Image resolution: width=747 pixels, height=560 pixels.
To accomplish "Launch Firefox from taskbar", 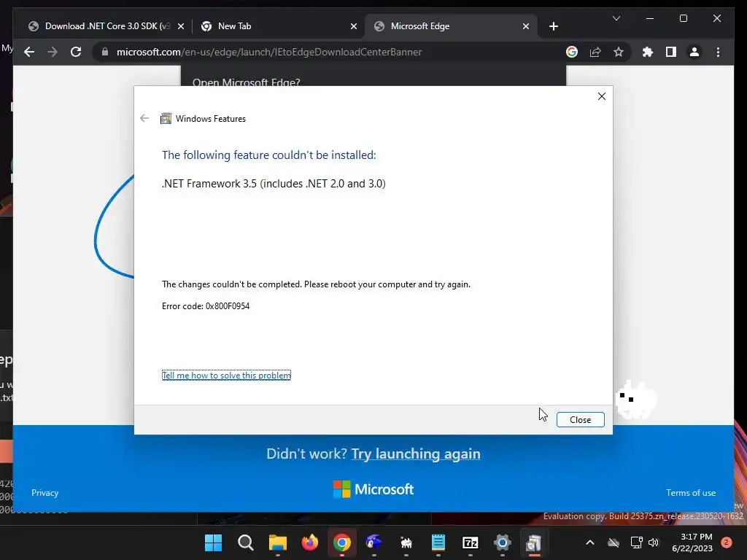I will coord(309,542).
